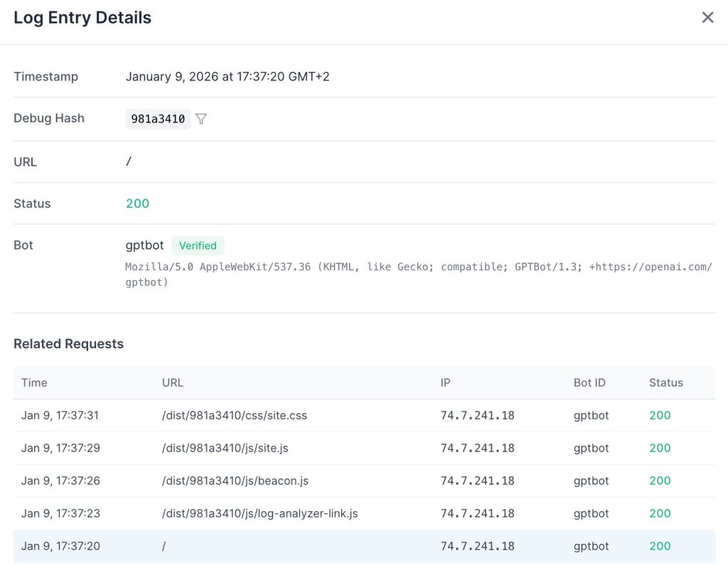The height and width of the screenshot is (578, 728).
Task: Click the gptbot Bot ID in beacon.js row
Action: (x=591, y=481)
